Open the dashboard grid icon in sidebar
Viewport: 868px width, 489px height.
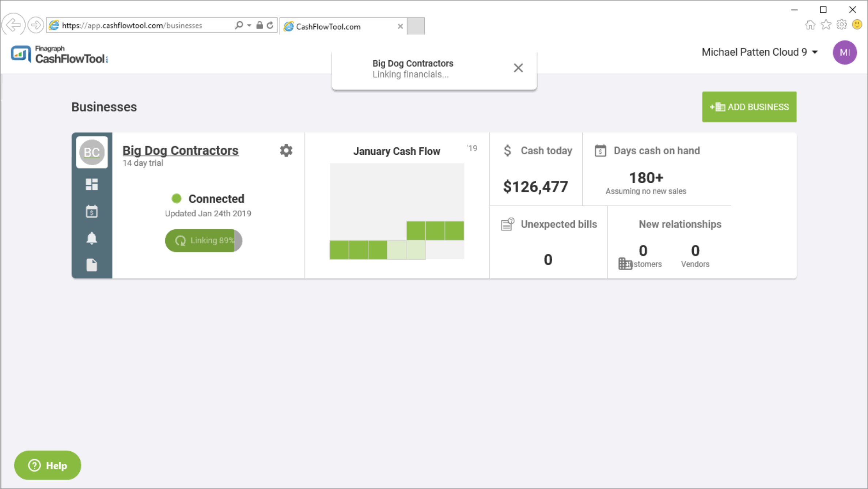[x=92, y=184]
